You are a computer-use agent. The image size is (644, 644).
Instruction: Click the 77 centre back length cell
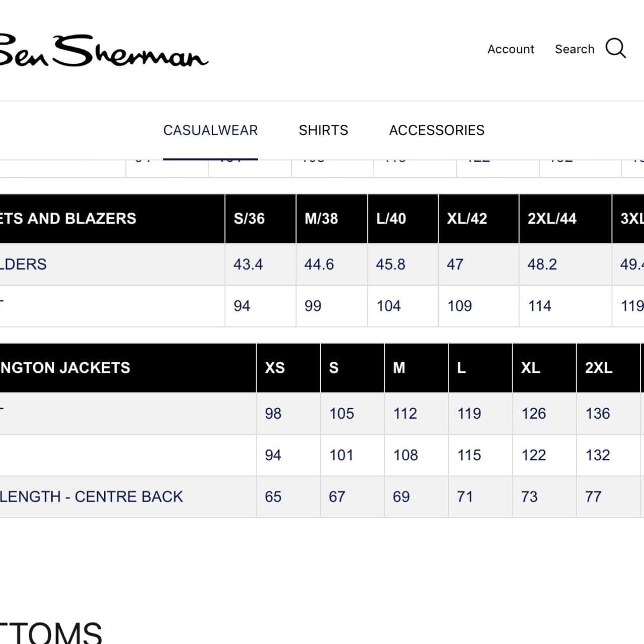pyautogui.click(x=593, y=497)
